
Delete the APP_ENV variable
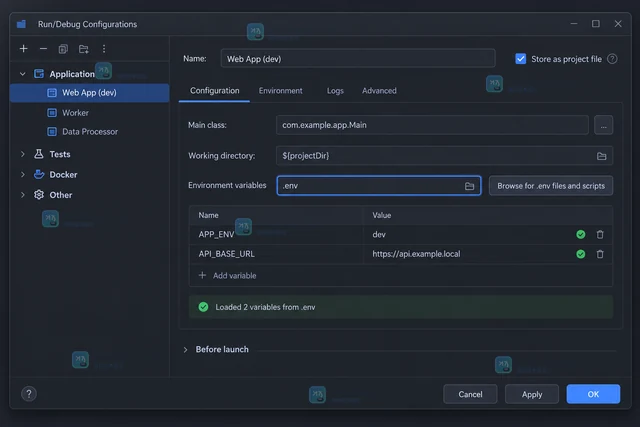(x=600, y=234)
